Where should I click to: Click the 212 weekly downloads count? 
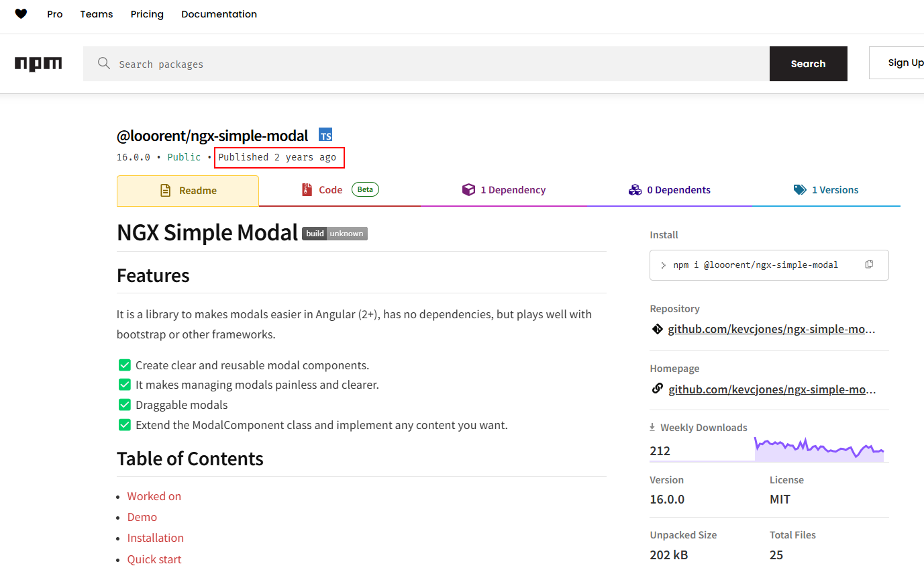[660, 450]
